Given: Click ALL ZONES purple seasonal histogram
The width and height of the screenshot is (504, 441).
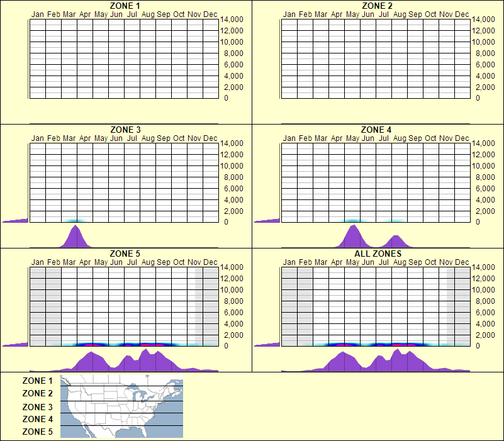Looking at the screenshot, I should click(376, 362).
